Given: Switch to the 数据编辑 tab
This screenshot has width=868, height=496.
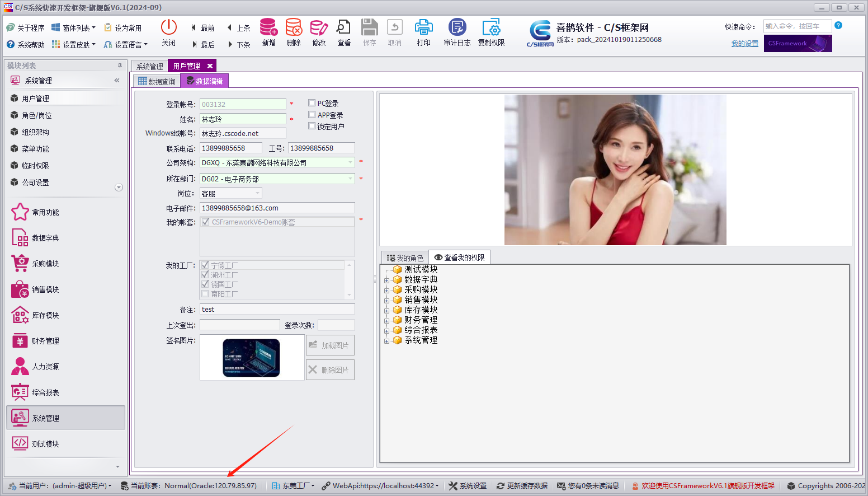Looking at the screenshot, I should [x=205, y=81].
